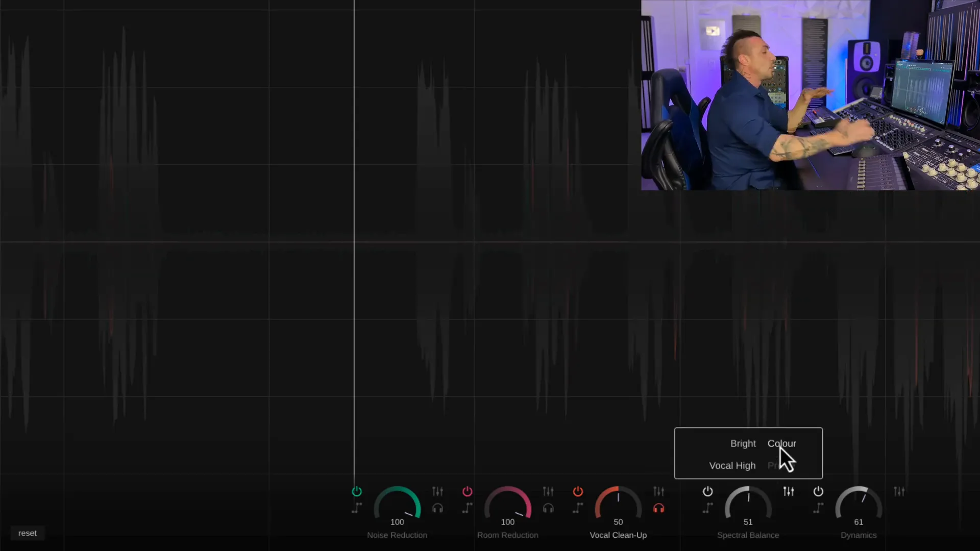Image resolution: width=980 pixels, height=551 pixels.
Task: Enable Spectral Balance power button
Action: click(x=707, y=491)
